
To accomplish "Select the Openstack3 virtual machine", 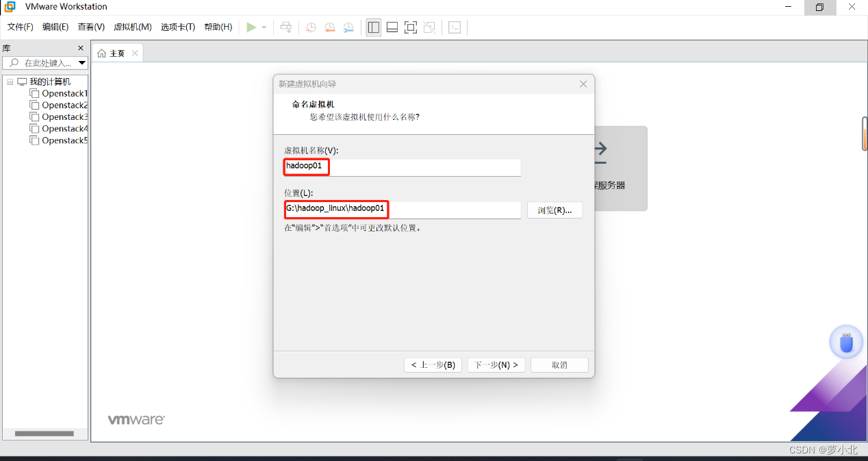I will 59,116.
